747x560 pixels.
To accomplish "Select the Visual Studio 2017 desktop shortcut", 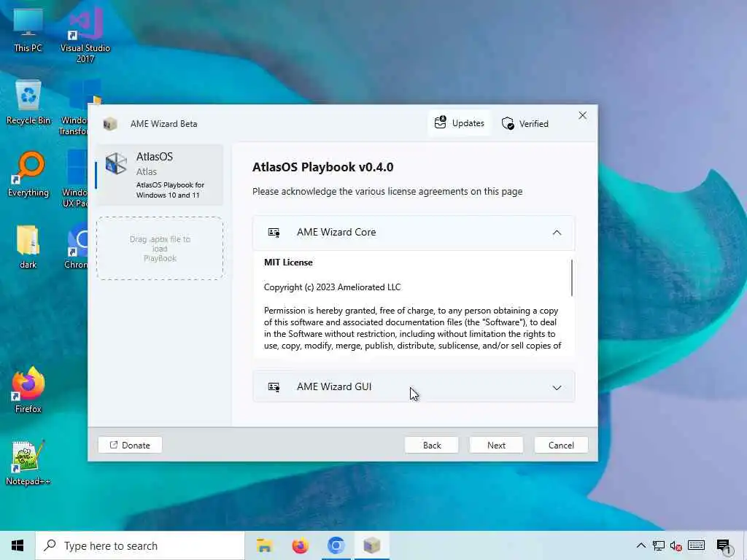I will pos(85,36).
